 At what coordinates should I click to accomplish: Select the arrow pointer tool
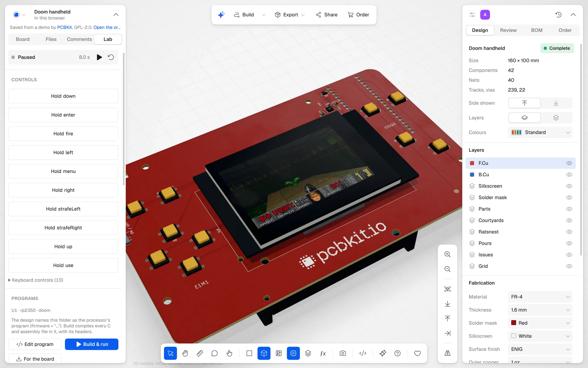pyautogui.click(x=170, y=353)
